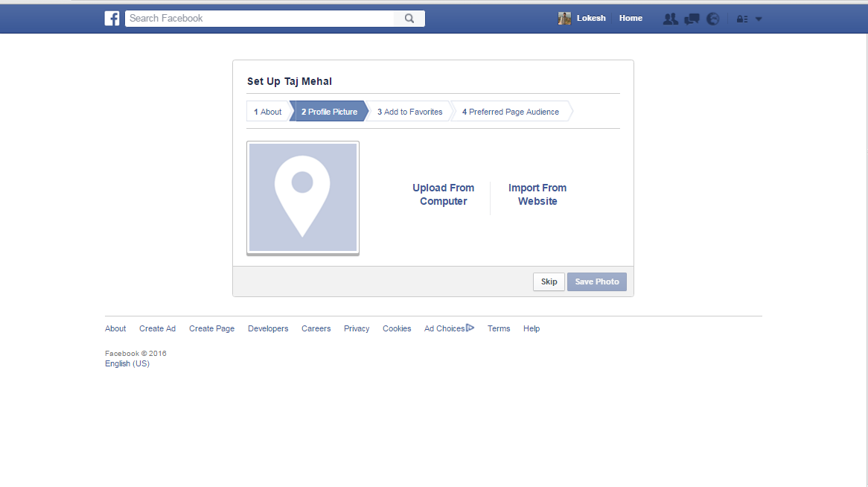Click the Save Photo button
Screen dimensions: 868x487
coord(597,281)
